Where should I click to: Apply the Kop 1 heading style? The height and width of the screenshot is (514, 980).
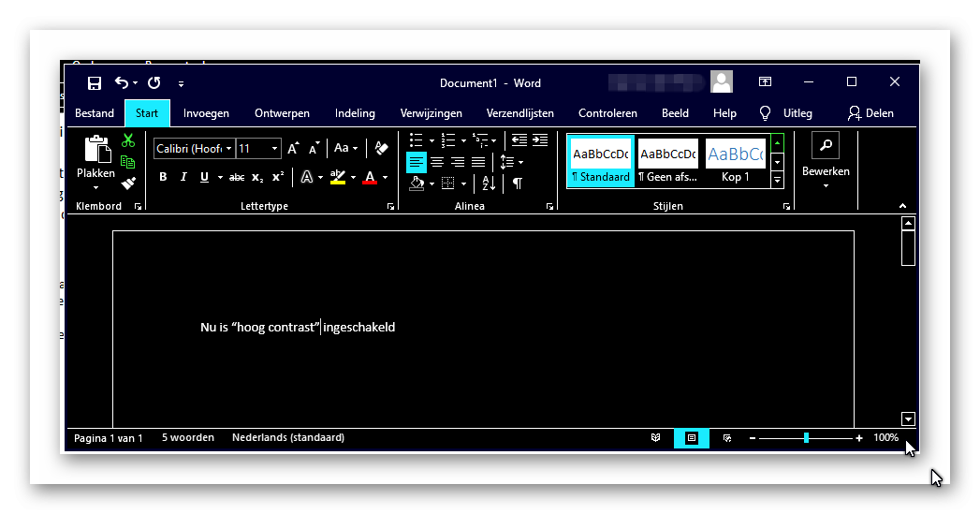tap(735, 161)
